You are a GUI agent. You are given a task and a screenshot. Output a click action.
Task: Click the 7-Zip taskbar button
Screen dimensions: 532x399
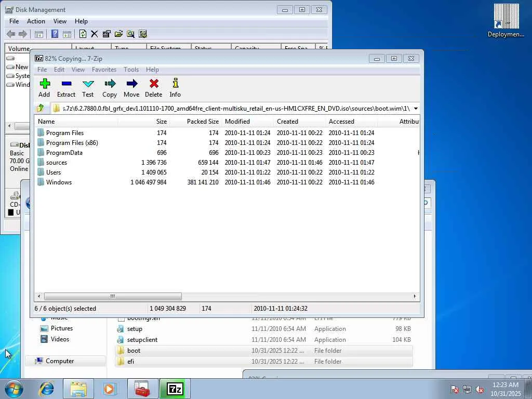click(x=175, y=389)
